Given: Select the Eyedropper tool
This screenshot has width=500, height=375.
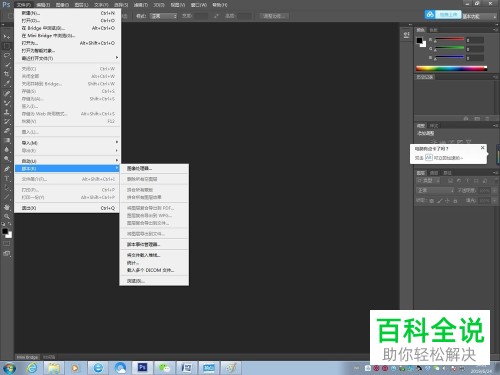Looking at the screenshot, I should click(x=7, y=83).
